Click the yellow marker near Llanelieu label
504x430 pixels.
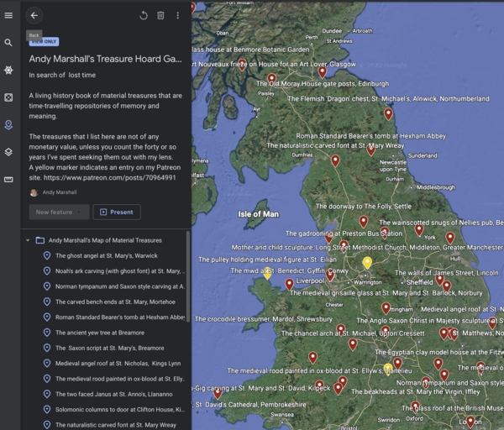coord(388,370)
